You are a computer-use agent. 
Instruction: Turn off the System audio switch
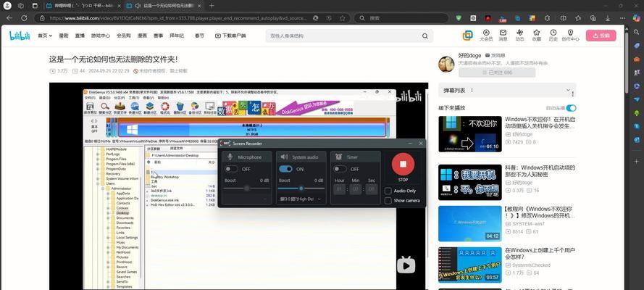click(x=285, y=169)
